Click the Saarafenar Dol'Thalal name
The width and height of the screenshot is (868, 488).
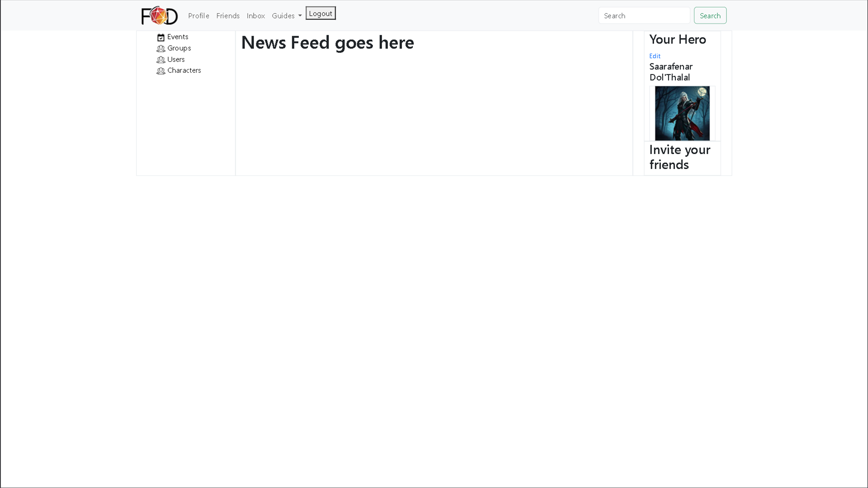671,72
